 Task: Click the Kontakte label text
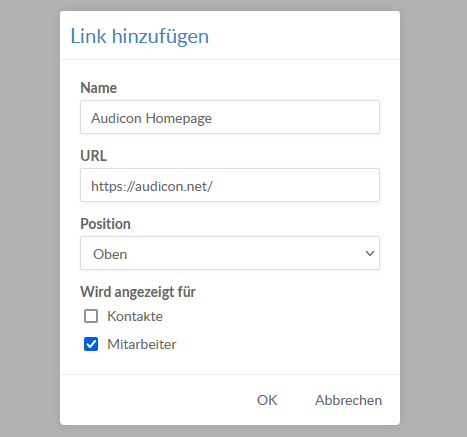135,316
